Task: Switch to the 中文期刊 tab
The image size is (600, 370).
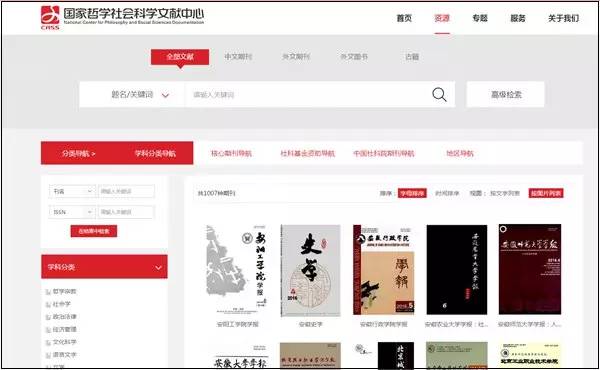Action: click(238, 57)
